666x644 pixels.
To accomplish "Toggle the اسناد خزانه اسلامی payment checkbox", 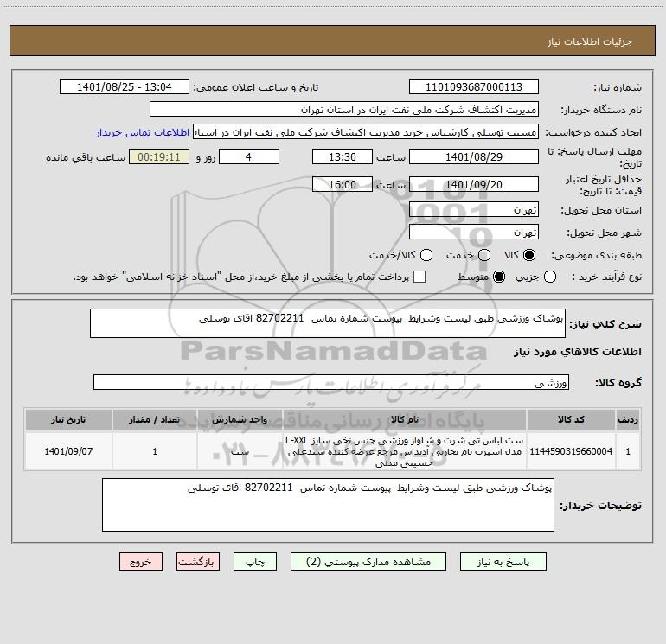I will click(x=419, y=277).
